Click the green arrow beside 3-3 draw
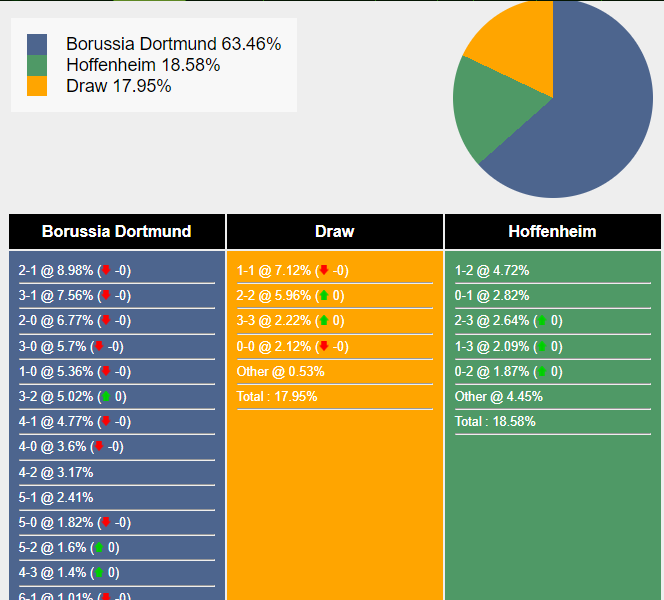The width and height of the screenshot is (664, 600). coord(324,321)
